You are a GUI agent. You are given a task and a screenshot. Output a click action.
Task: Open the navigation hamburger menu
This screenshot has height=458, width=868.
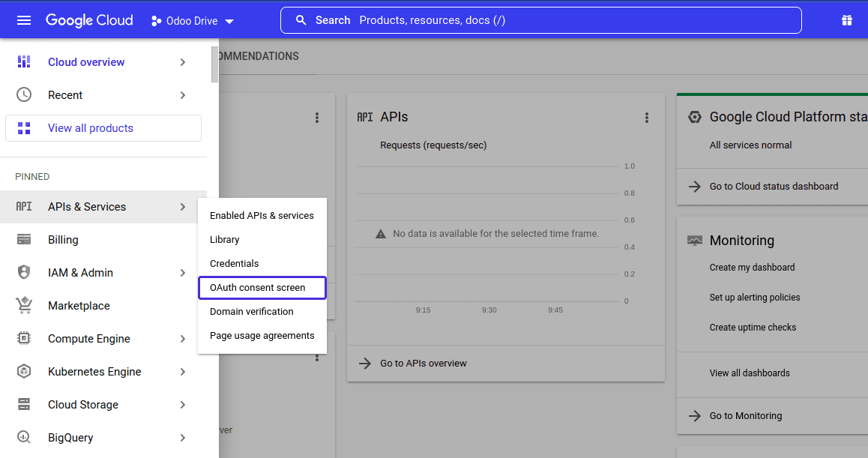click(23, 20)
